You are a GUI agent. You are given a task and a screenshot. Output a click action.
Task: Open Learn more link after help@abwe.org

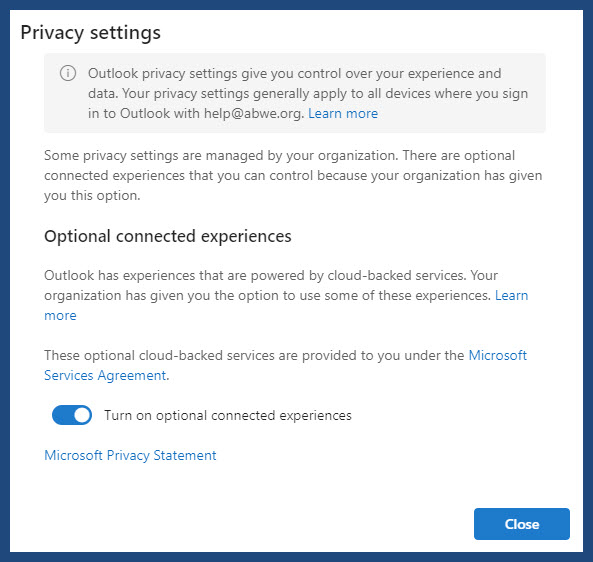343,113
